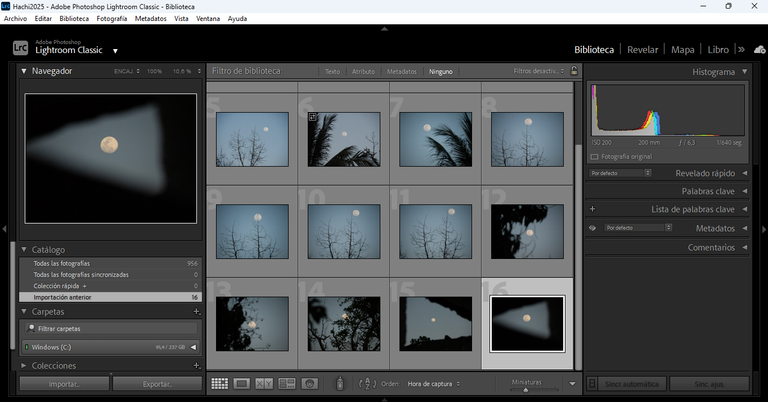Switch to the Revelar module
This screenshot has width=768, height=402.
(643, 49)
